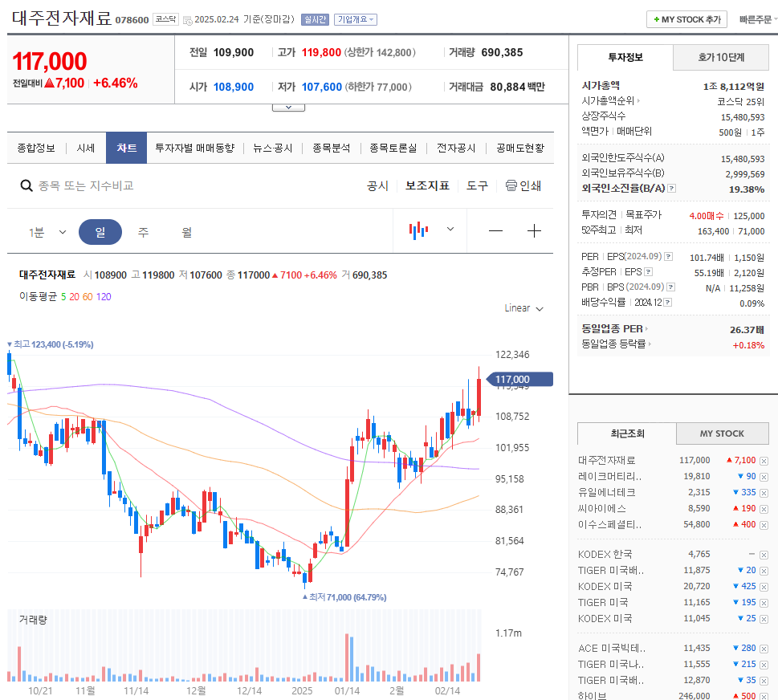Zoom in the chart with plus icon

533,230
